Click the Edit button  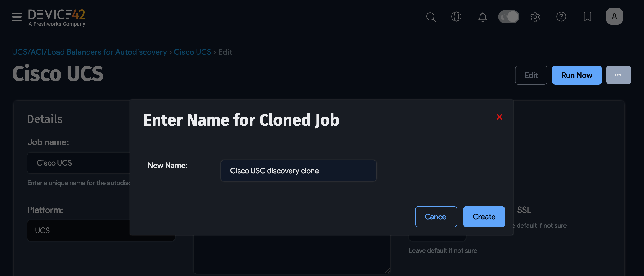coord(531,75)
